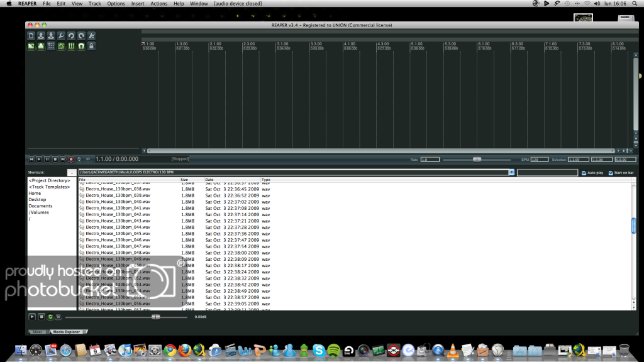
Task: Select /Volumes shortcut
Action: [x=38, y=212]
